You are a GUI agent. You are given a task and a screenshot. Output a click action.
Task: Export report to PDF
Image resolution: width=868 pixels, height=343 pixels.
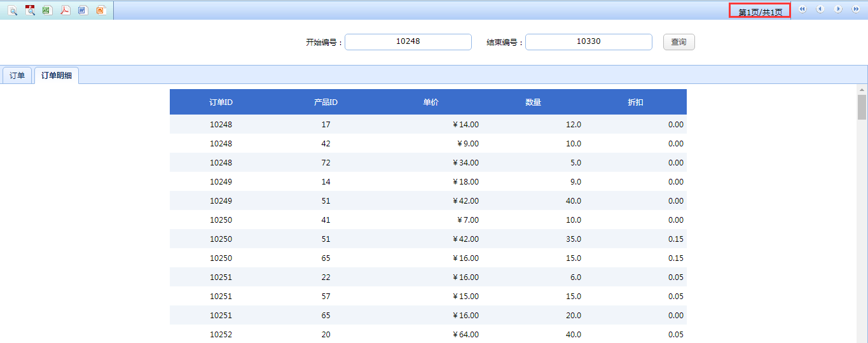65,10
